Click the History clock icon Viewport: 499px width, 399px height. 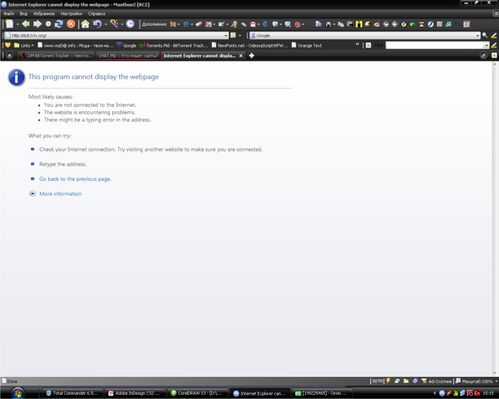(x=130, y=24)
